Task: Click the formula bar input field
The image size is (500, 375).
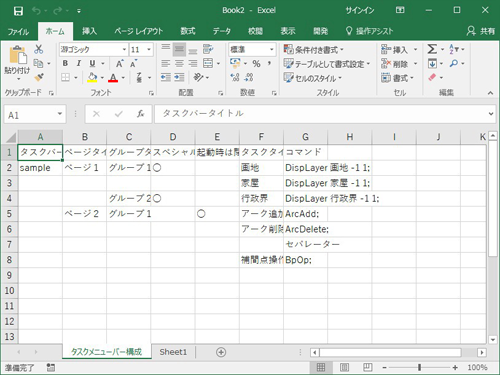Action: point(320,114)
